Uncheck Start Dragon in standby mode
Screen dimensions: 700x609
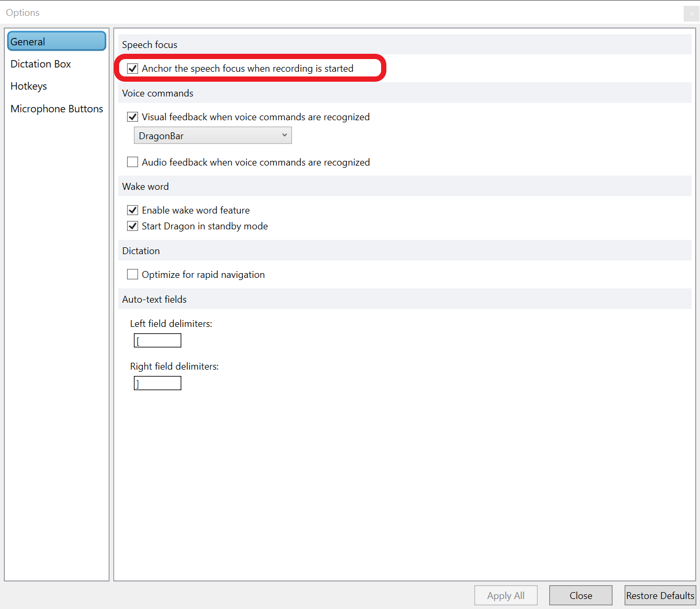point(133,226)
